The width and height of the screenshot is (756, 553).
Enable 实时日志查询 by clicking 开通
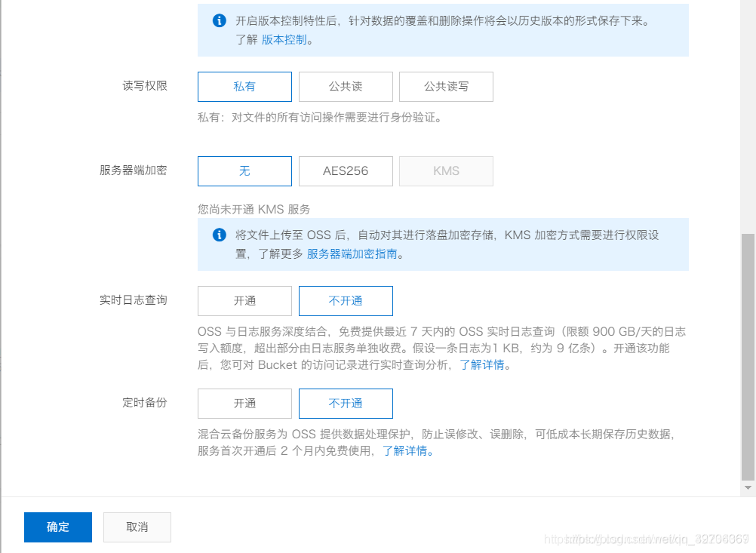click(x=244, y=301)
